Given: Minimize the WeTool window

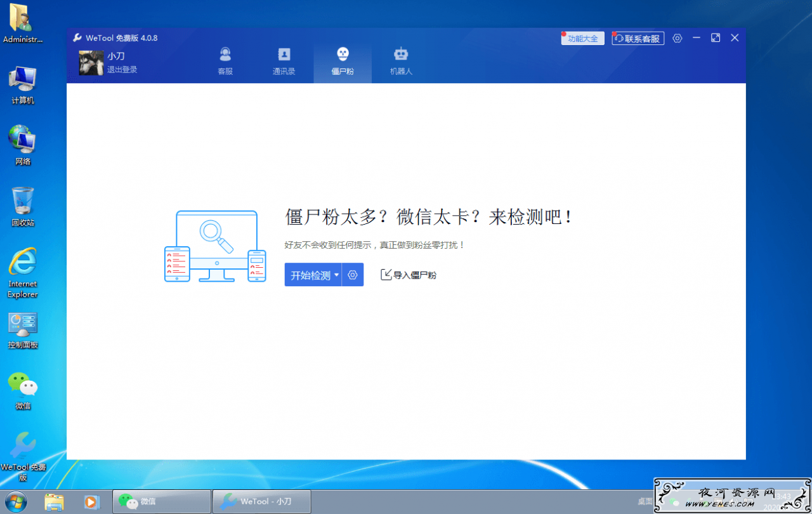Looking at the screenshot, I should 697,38.
